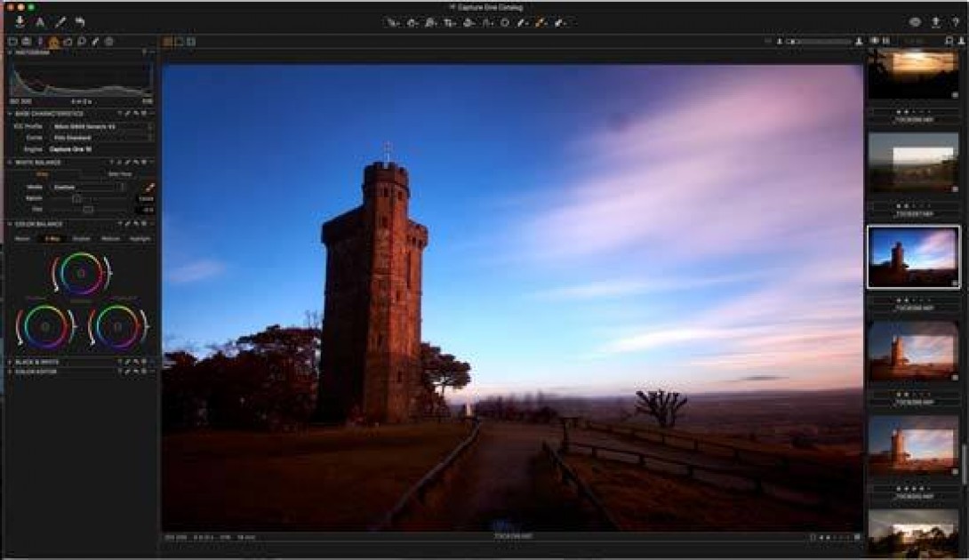The width and height of the screenshot is (969, 560).
Task: Switch to Shadow tab in Color Balance
Action: tap(82, 238)
